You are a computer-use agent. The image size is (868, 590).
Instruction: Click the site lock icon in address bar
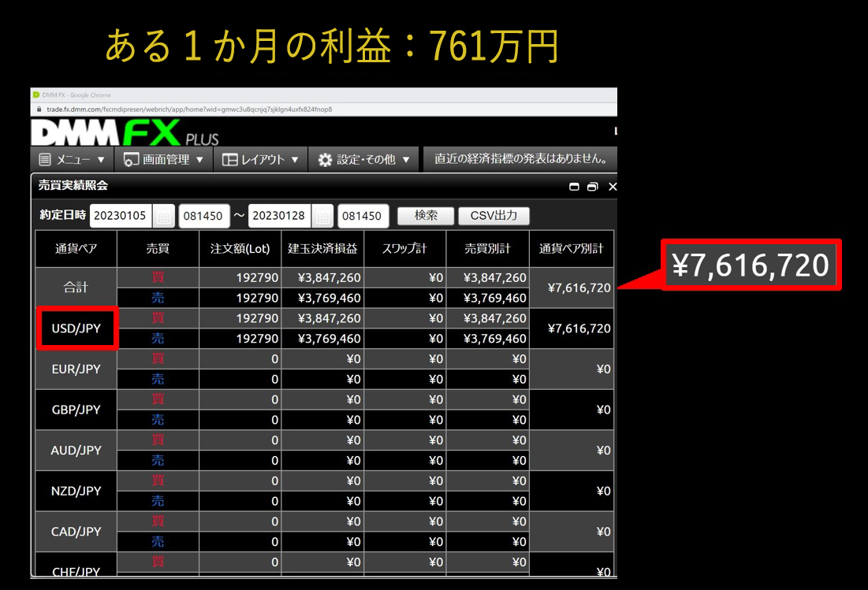pos(37,109)
